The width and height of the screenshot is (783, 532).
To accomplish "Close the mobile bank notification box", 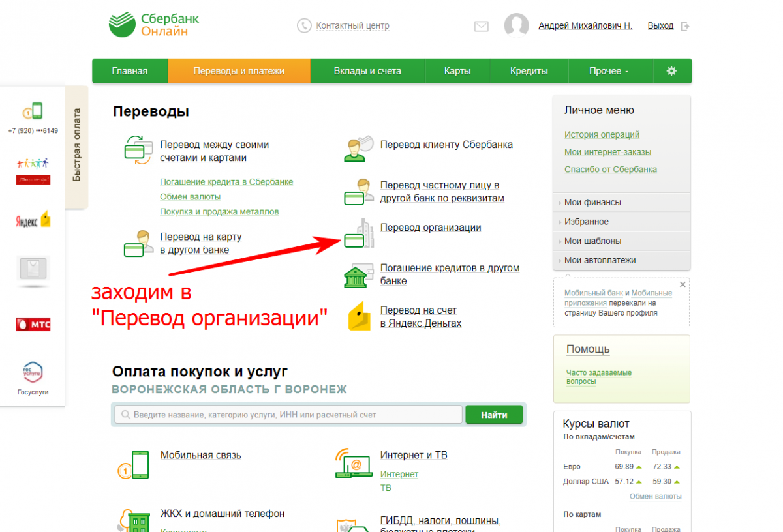I will click(x=683, y=284).
